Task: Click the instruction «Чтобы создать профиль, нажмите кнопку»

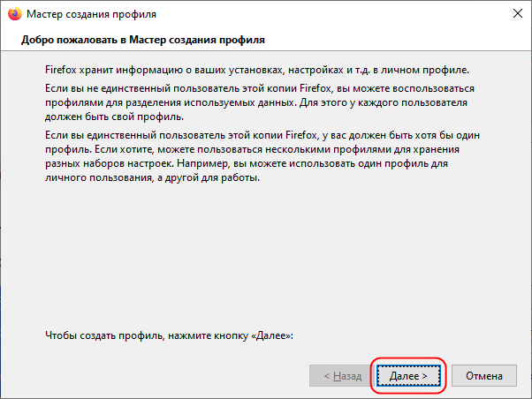Action: (x=147, y=335)
